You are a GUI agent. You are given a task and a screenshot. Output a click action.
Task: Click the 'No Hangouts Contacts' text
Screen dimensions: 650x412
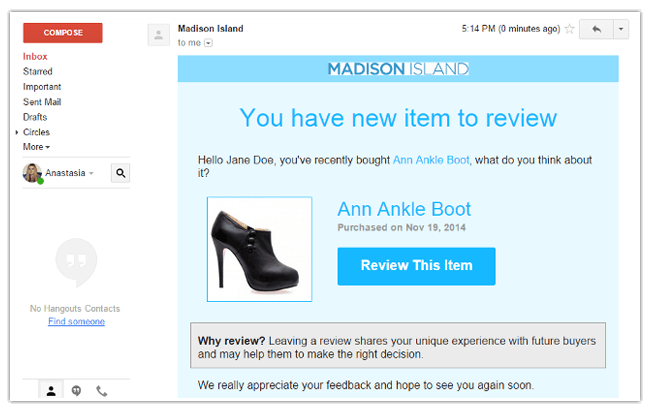point(75,308)
